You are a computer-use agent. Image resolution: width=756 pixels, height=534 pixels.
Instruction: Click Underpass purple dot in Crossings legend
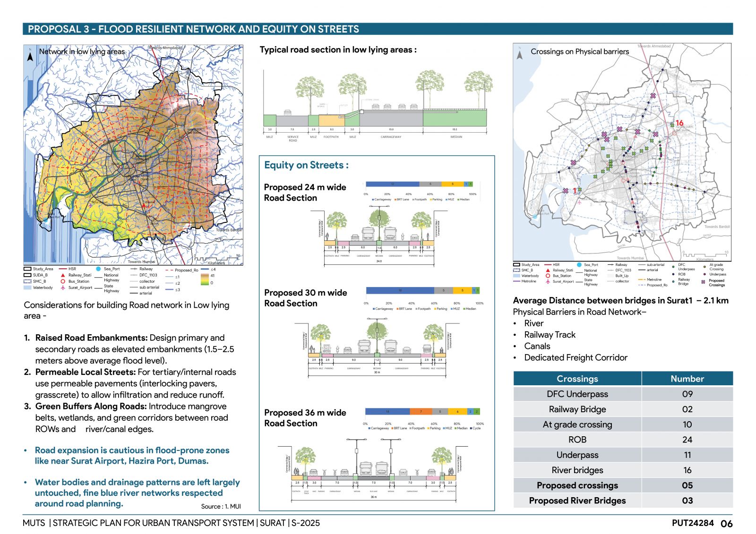coord(704,274)
